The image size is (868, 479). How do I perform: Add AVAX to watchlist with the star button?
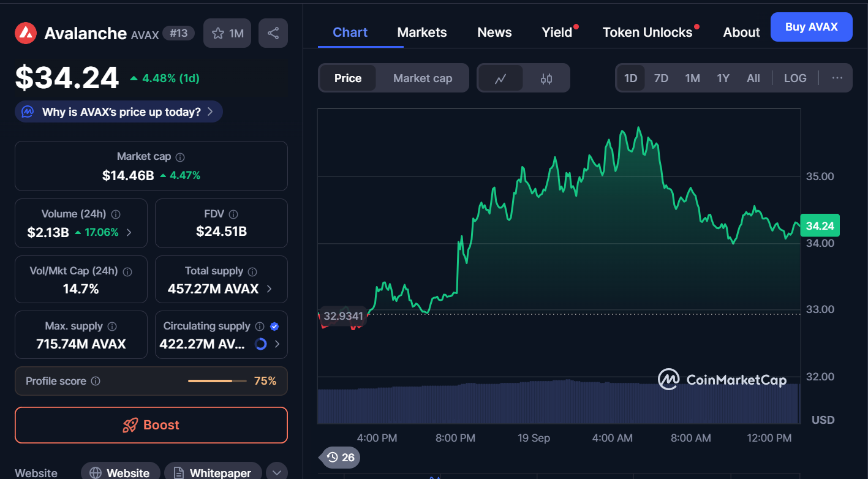pos(227,33)
